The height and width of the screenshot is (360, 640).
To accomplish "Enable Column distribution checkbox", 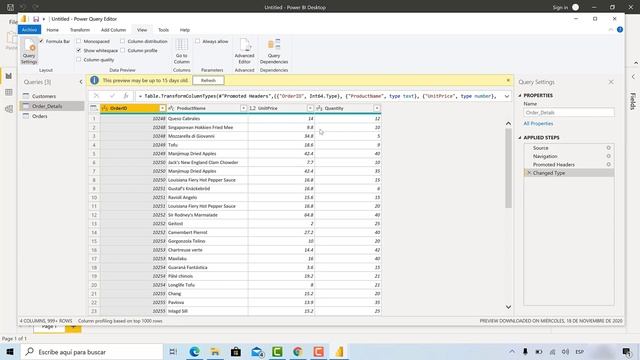I will [x=122, y=41].
